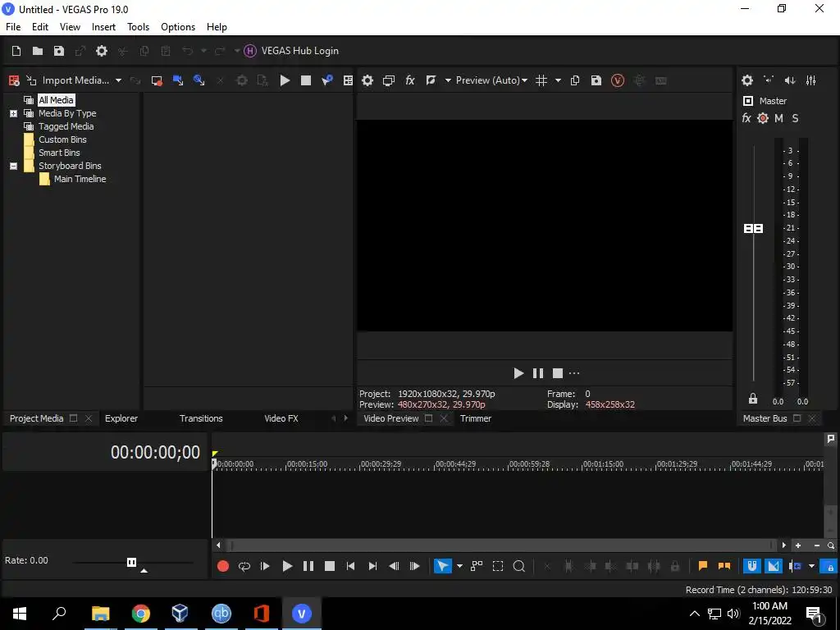Select All Media in the media tree
The height and width of the screenshot is (630, 840).
56,100
